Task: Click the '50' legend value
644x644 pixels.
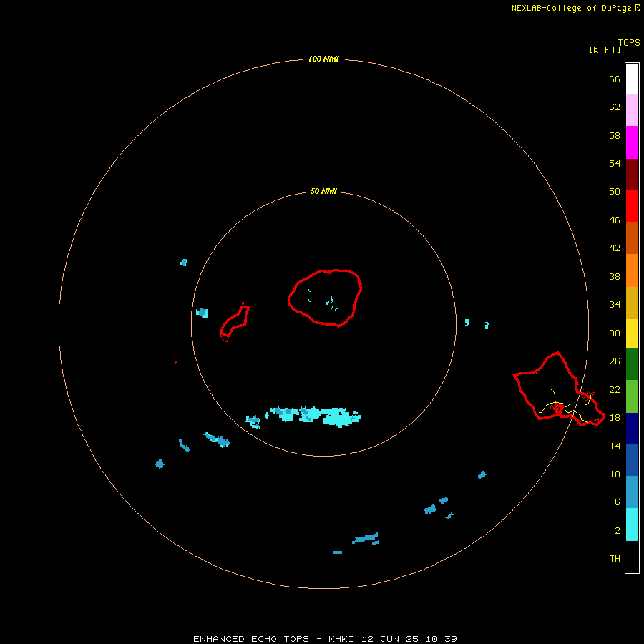Action: pyautogui.click(x=615, y=192)
